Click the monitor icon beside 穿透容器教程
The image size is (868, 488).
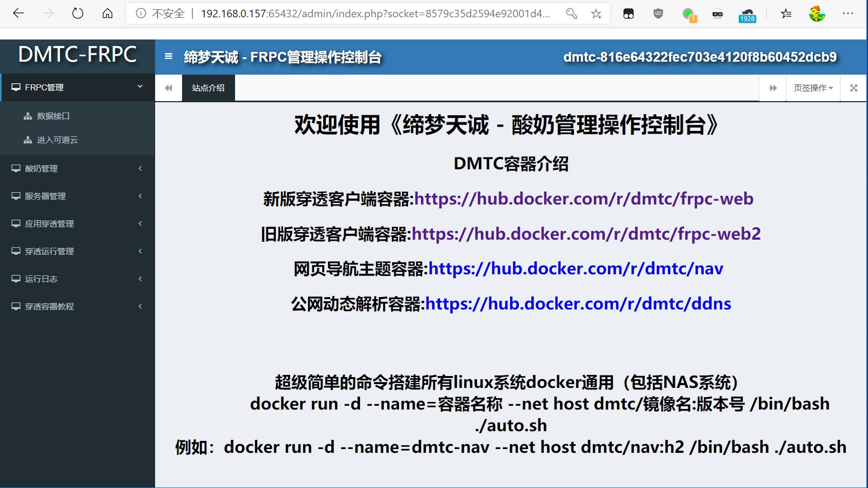pos(16,306)
